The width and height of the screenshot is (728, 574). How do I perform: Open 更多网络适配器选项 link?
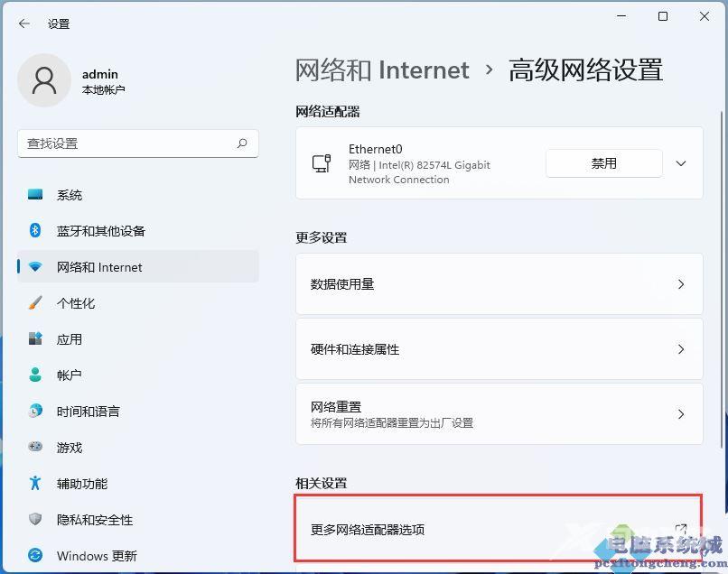point(499,529)
